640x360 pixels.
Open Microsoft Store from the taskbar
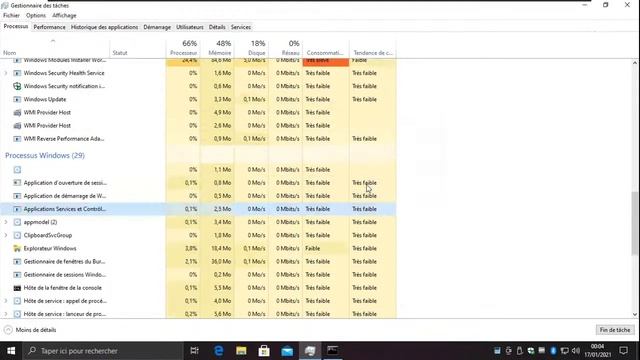264,351
